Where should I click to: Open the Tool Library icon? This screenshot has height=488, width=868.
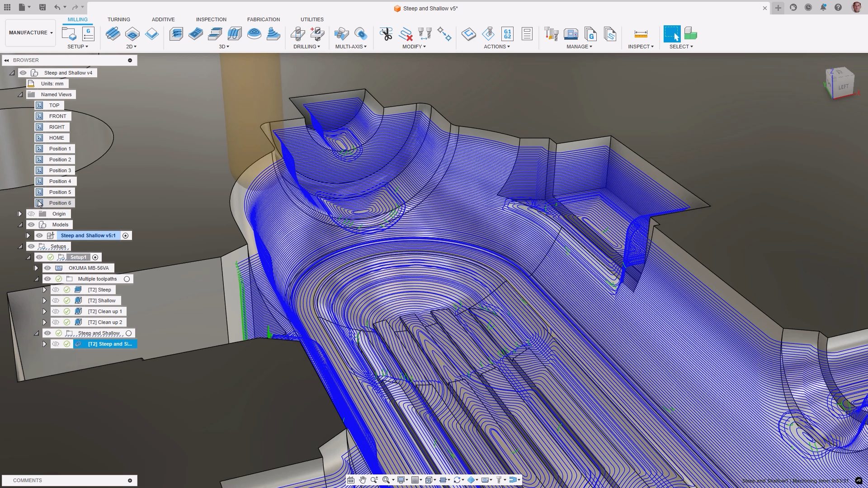coord(551,34)
